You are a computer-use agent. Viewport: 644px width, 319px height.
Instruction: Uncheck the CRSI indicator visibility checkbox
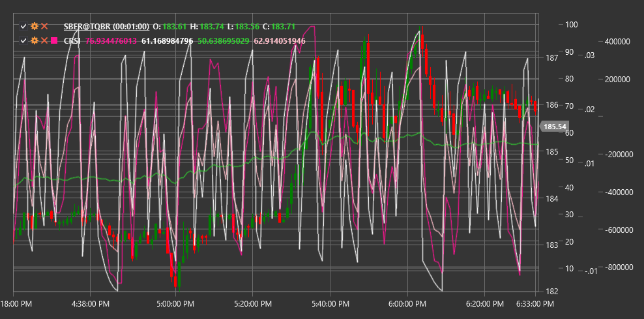[23, 40]
